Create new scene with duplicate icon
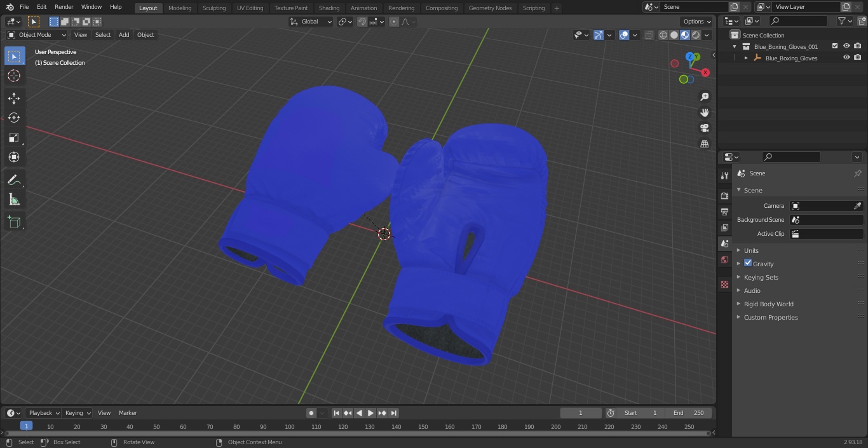The width and height of the screenshot is (868, 448). [x=734, y=7]
